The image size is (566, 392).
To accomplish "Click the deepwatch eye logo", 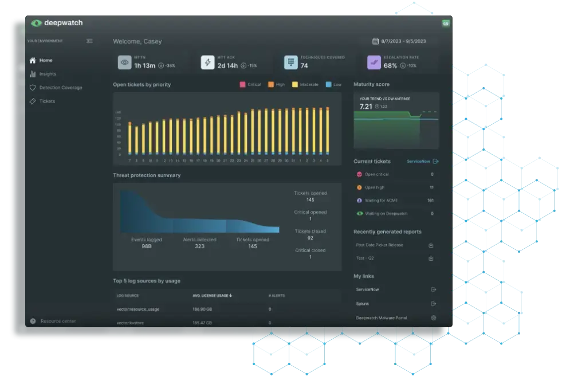I will pos(36,23).
